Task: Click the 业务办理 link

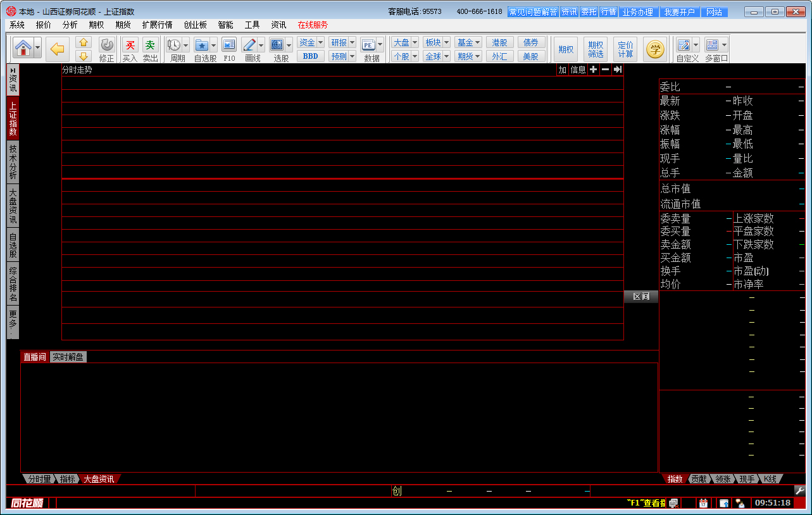Action: tap(637, 12)
